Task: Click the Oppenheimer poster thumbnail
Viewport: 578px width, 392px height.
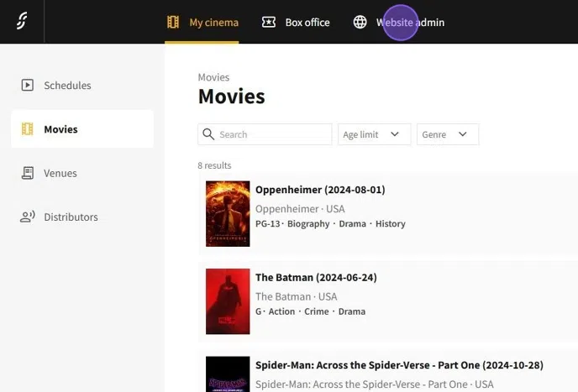Action: [228, 213]
